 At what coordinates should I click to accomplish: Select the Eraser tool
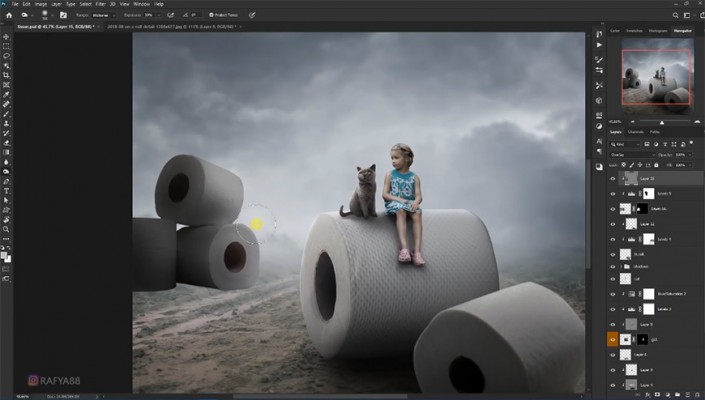point(6,143)
